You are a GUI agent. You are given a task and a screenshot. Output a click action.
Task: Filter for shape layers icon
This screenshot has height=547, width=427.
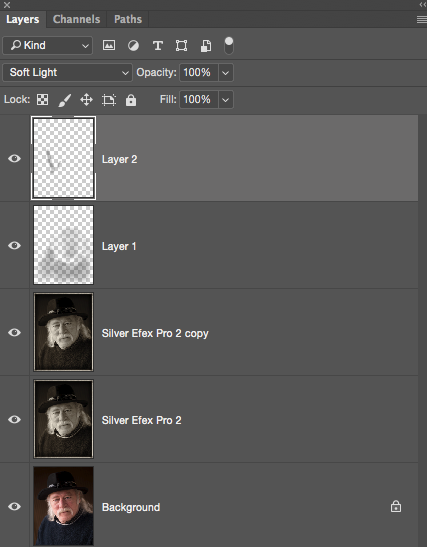pyautogui.click(x=181, y=45)
